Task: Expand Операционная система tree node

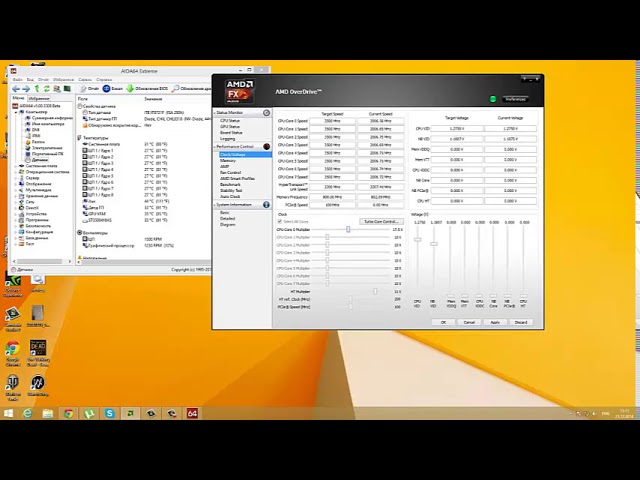Action: (x=16, y=172)
